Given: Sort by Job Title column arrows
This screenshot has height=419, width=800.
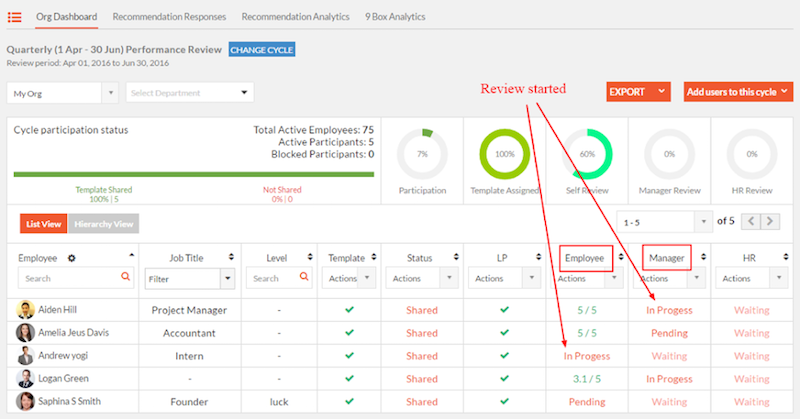Looking at the screenshot, I should pyautogui.click(x=231, y=257).
